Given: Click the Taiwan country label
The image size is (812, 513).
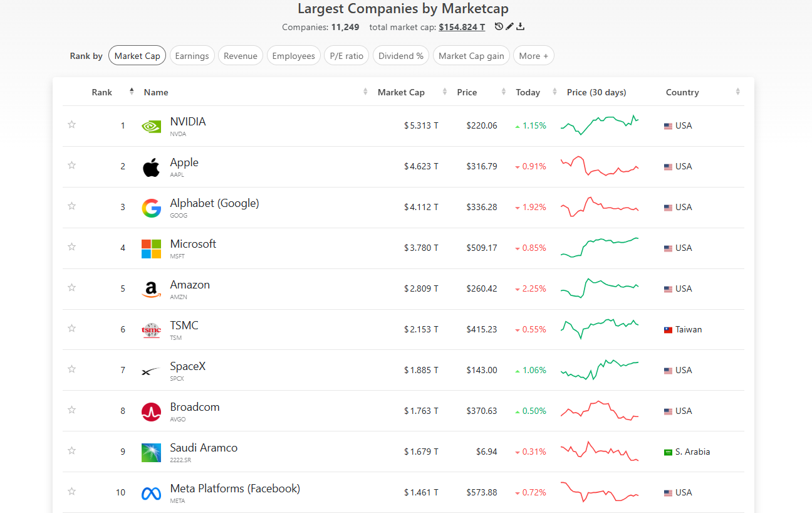Looking at the screenshot, I should coord(689,330).
